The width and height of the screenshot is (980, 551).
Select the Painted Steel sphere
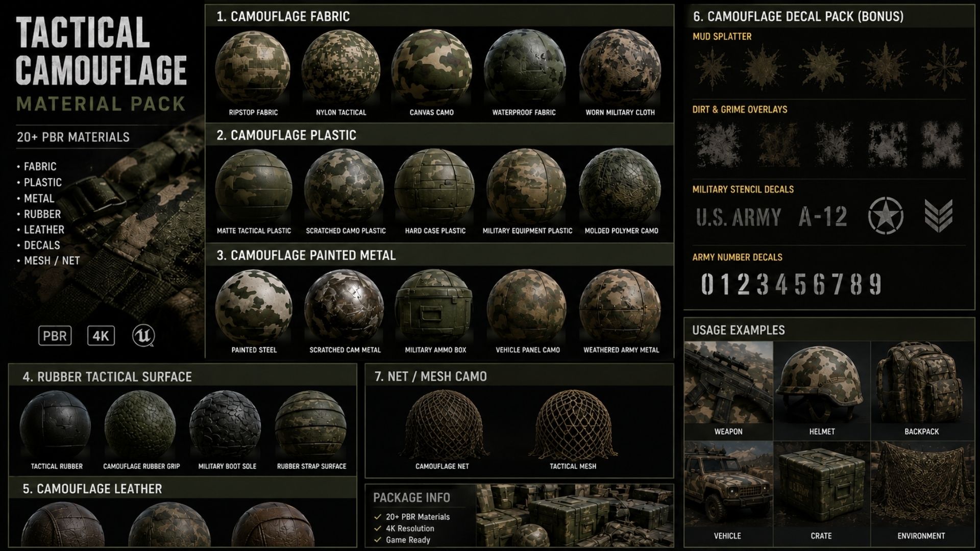254,306
